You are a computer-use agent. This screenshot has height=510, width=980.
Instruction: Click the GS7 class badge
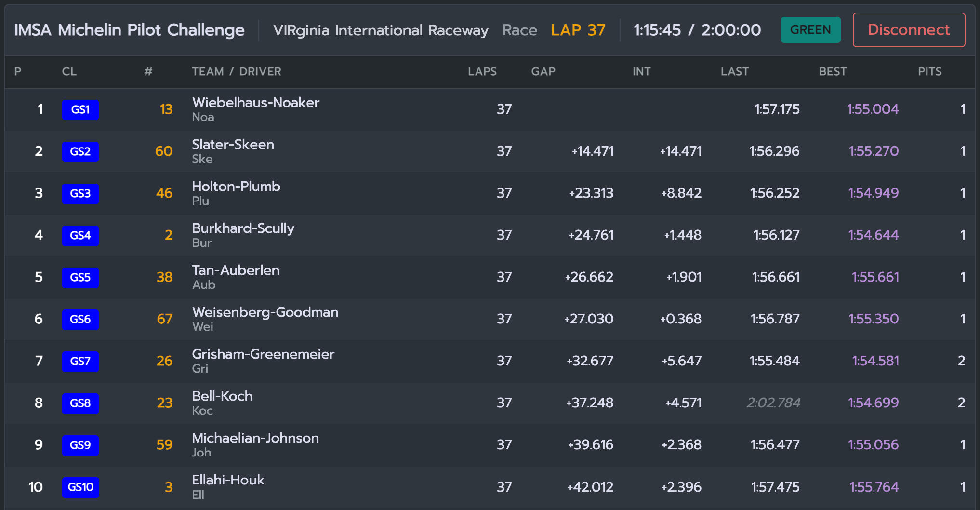[x=80, y=362]
